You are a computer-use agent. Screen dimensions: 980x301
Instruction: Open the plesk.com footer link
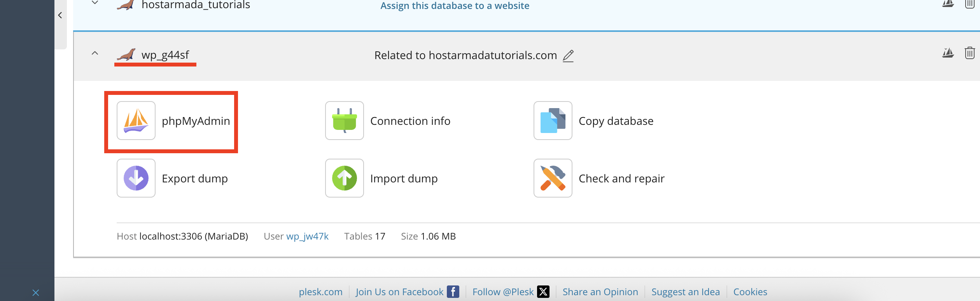coord(320,292)
